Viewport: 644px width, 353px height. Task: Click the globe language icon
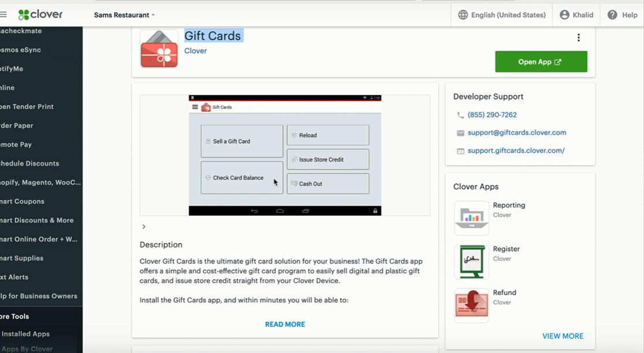click(x=463, y=15)
